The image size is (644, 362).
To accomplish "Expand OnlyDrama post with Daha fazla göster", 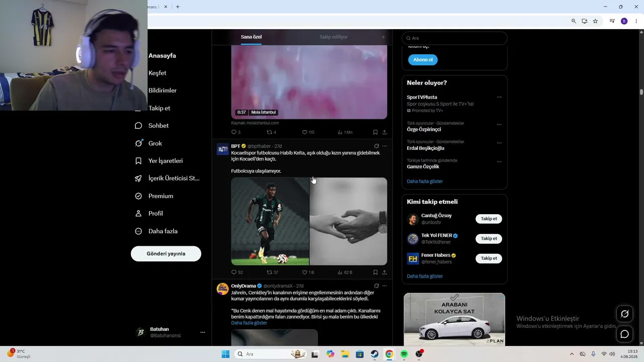I will (x=249, y=323).
